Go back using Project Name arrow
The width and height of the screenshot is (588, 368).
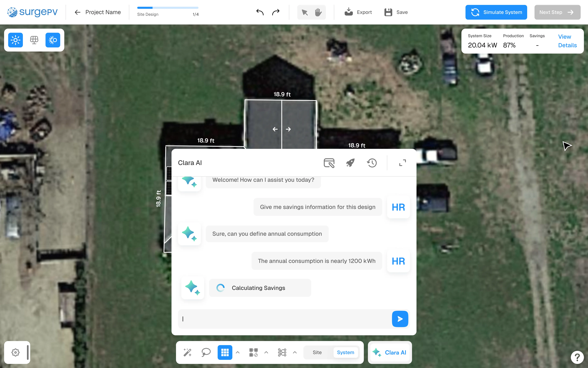coord(77,12)
